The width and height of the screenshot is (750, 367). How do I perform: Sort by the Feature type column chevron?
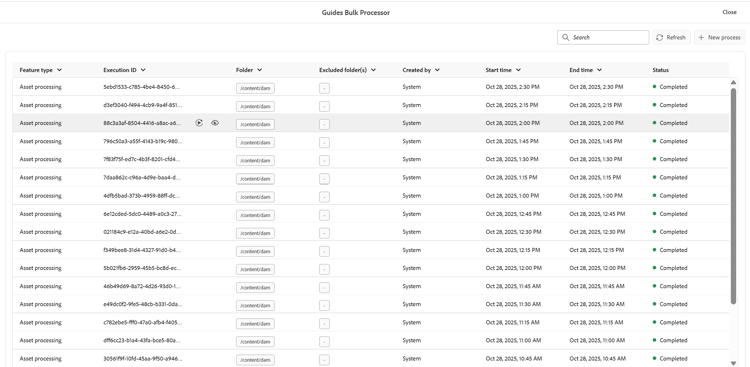click(59, 70)
